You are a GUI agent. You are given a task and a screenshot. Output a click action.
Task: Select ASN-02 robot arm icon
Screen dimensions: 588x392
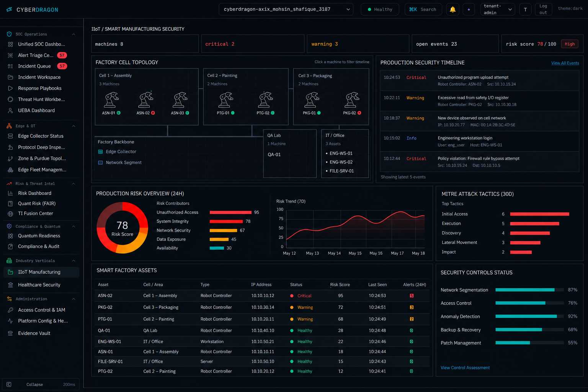[x=145, y=100]
